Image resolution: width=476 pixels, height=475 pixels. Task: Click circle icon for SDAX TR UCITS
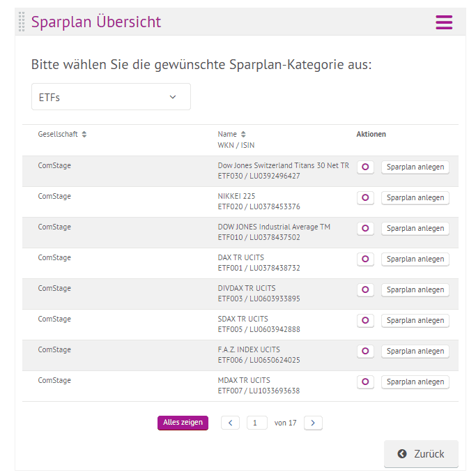point(365,321)
